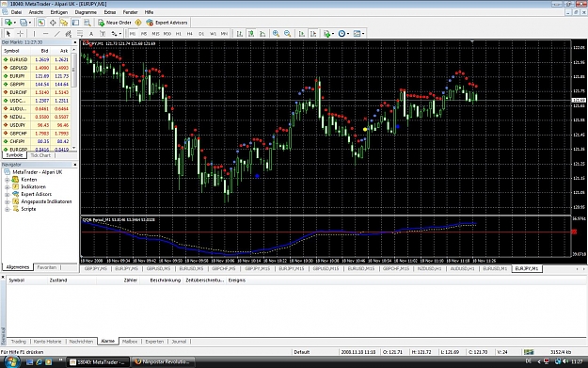Image resolution: width=588 pixels, height=368 pixels.
Task: Switch chart to D1 timeframe
Action: (201, 33)
